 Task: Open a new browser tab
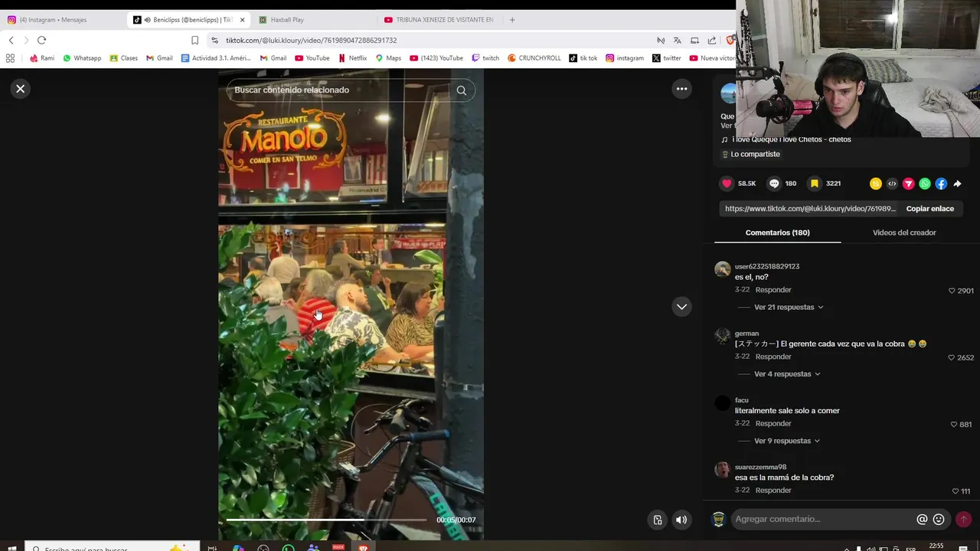click(512, 20)
